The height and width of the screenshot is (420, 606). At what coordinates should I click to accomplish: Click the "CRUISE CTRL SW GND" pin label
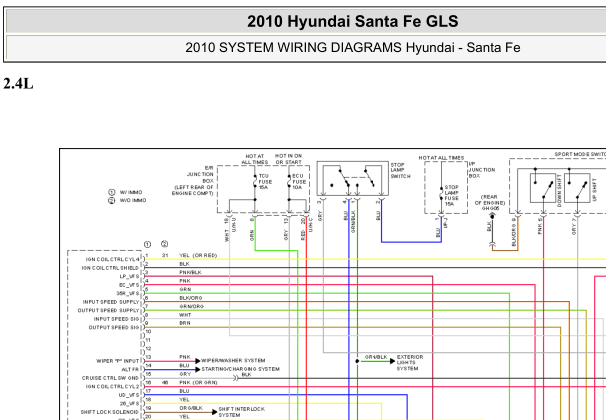click(x=110, y=378)
